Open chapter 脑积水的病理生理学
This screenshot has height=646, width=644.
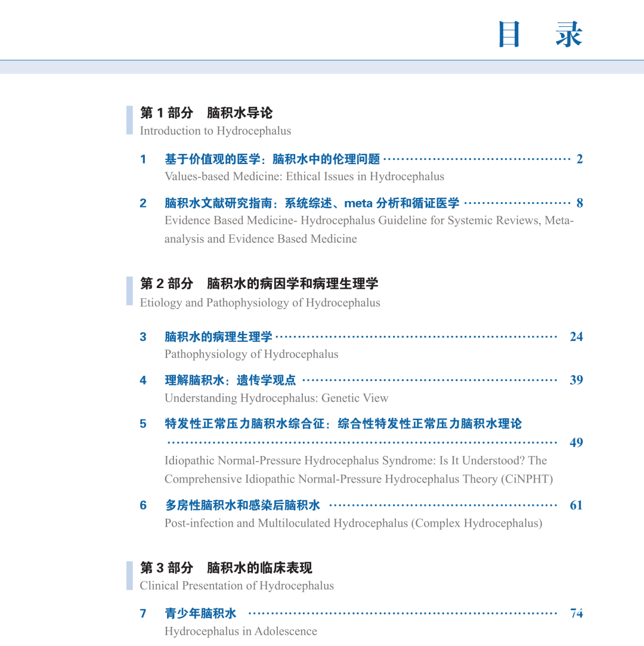pos(218,337)
